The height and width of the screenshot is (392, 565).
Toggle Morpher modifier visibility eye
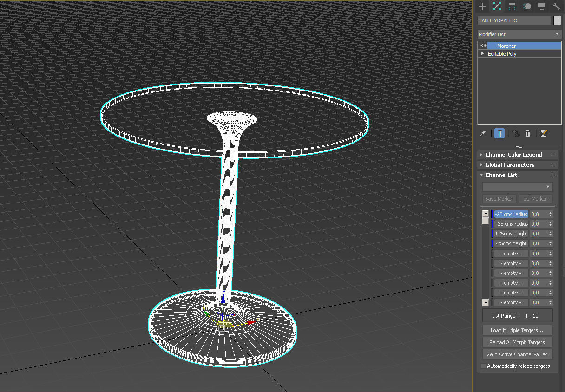point(484,46)
